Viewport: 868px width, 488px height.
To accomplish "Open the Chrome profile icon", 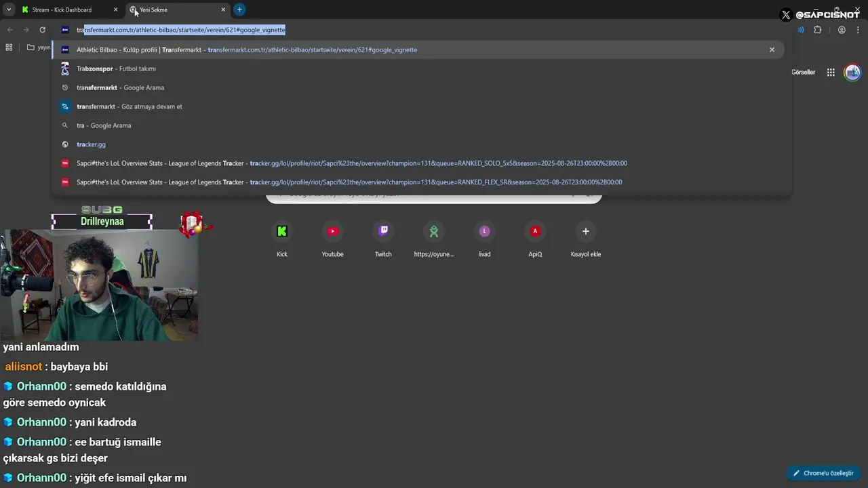I will click(x=842, y=30).
